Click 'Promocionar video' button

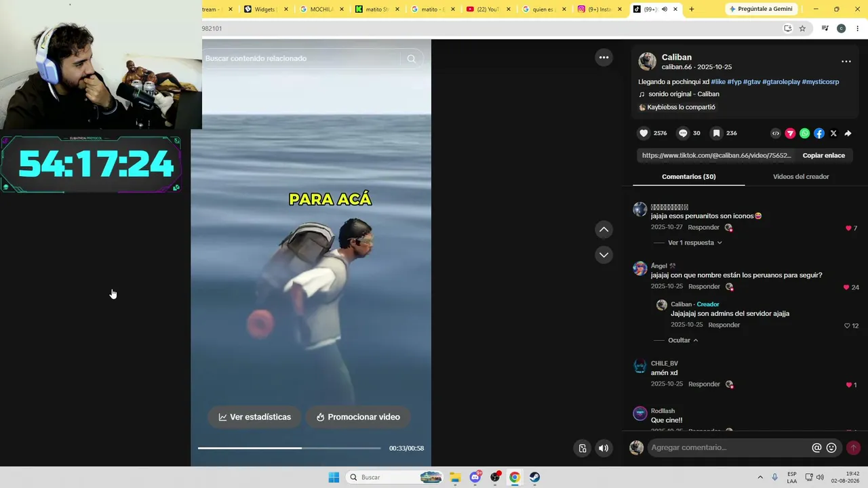click(x=358, y=418)
